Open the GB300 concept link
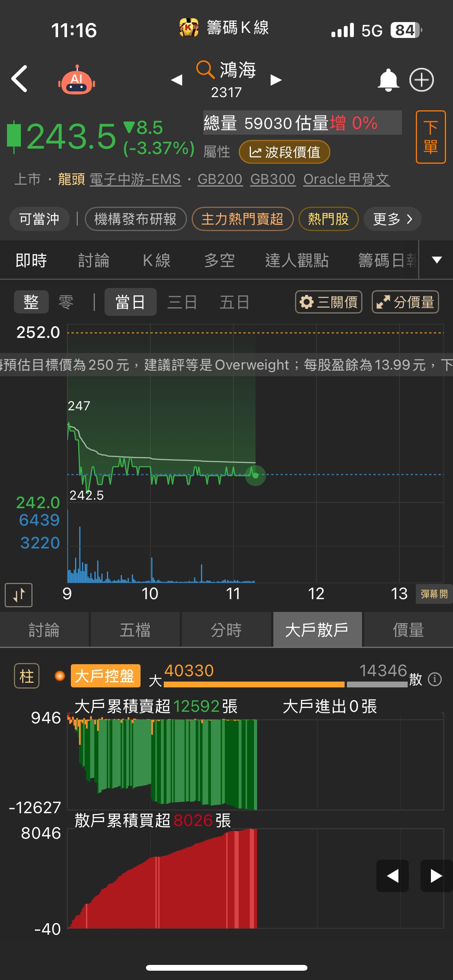The image size is (453, 980). point(273,179)
